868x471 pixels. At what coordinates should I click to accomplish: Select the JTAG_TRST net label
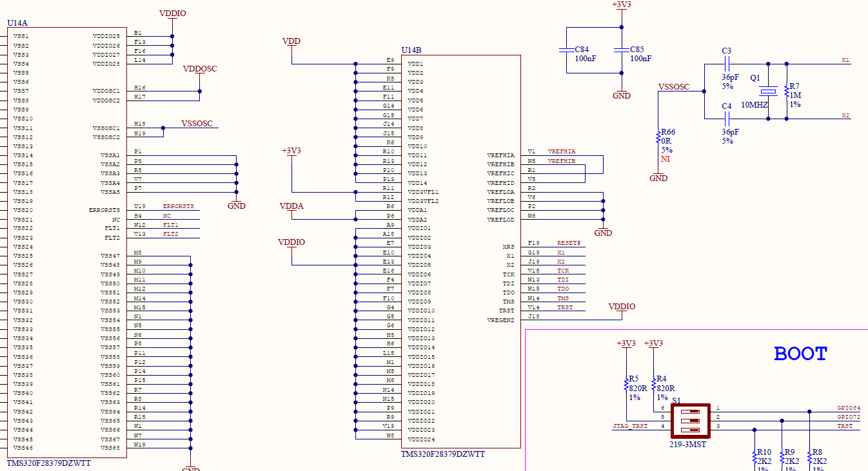(x=630, y=427)
